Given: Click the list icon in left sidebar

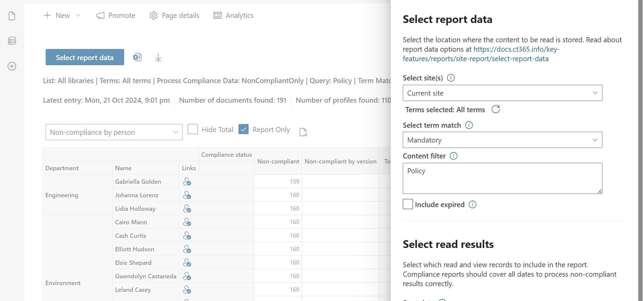Looking at the screenshot, I should (12, 41).
